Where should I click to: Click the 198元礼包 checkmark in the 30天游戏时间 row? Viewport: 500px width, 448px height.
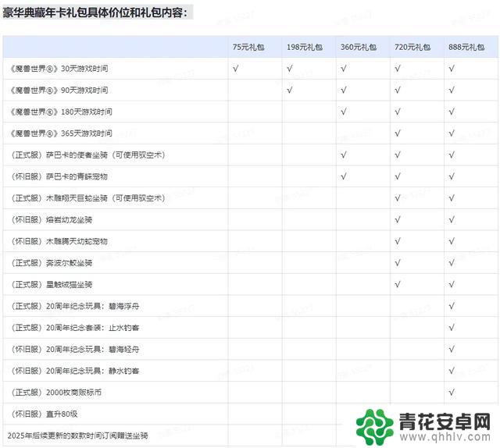[290, 69]
